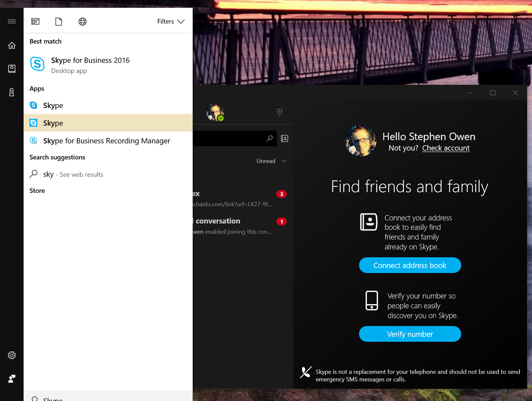Click Connect address book button

point(410,265)
